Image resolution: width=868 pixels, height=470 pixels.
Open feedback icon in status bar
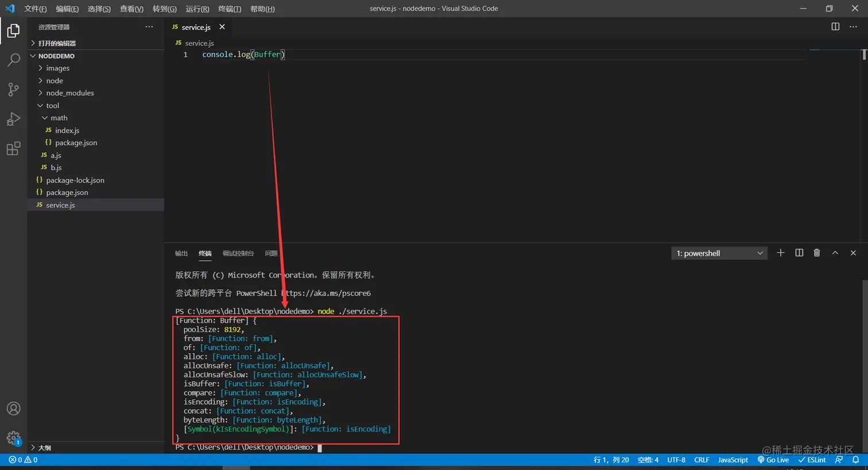pos(839,460)
